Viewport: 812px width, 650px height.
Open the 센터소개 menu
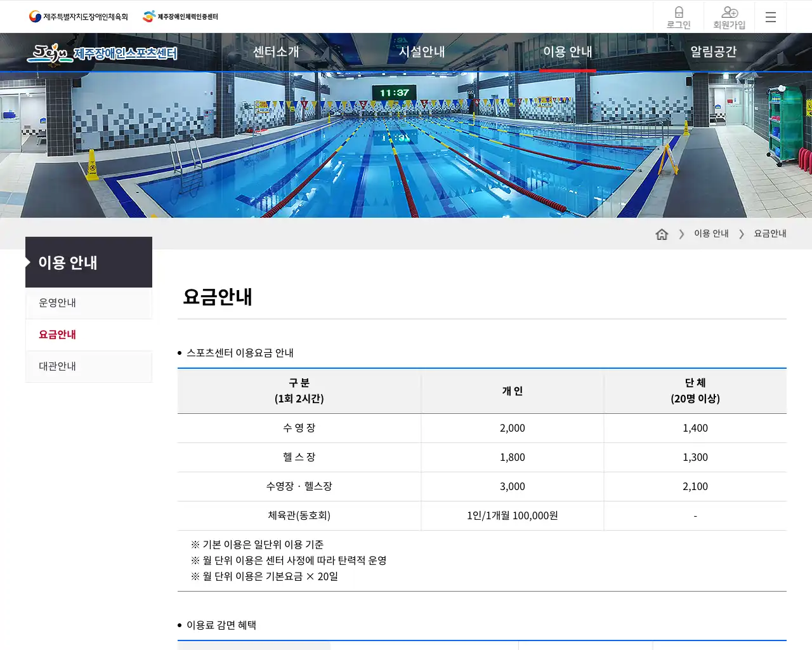(276, 51)
